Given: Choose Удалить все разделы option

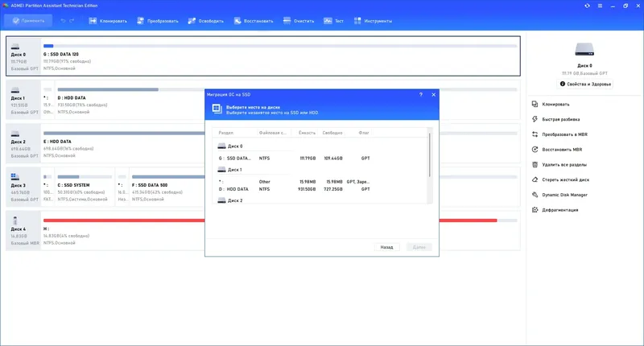Looking at the screenshot, I should point(559,165).
